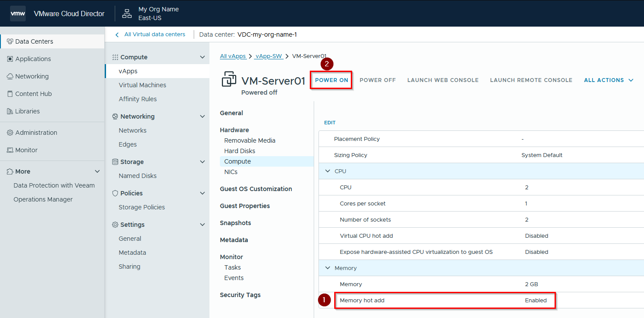The image size is (644, 318).
Task: Open Storage Policies
Action: click(x=142, y=207)
